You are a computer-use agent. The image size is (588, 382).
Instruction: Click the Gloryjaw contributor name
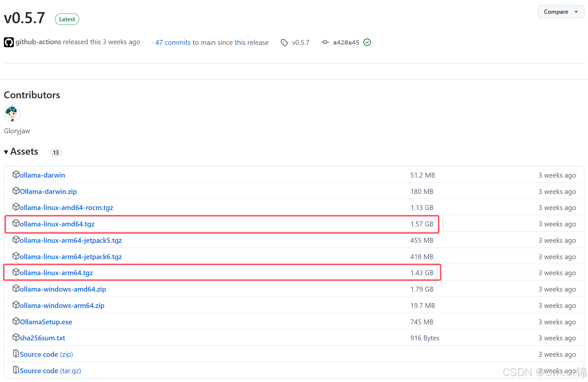17,131
